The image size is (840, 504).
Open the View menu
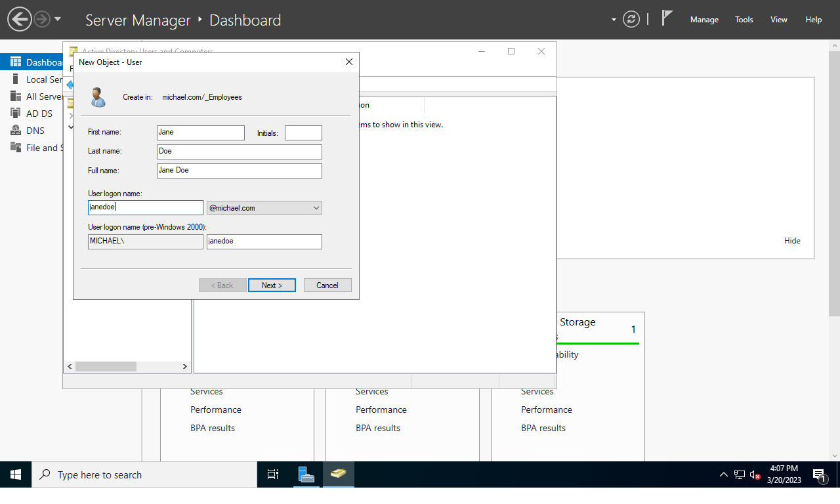[779, 20]
